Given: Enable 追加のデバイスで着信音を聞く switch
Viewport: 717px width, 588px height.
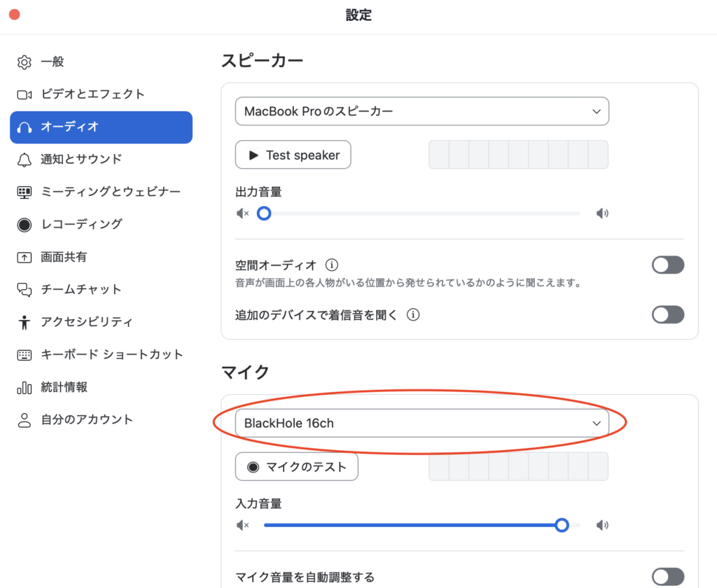Looking at the screenshot, I should 667,314.
